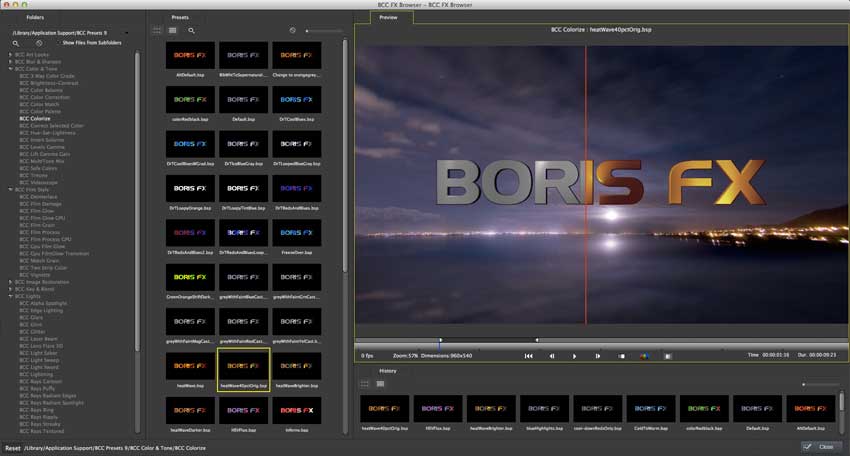
Task: Click the Time 00:00:01:16 readout
Action: pos(769,355)
